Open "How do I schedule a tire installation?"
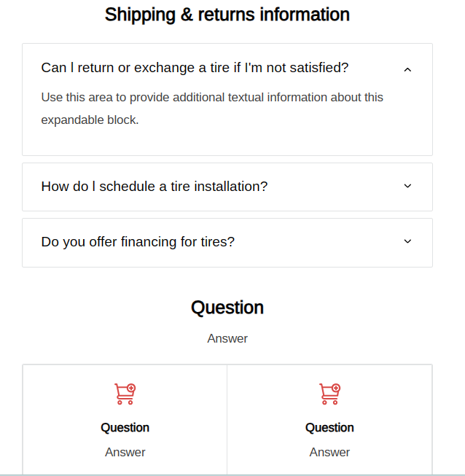The height and width of the screenshot is (476, 465). [x=155, y=187]
